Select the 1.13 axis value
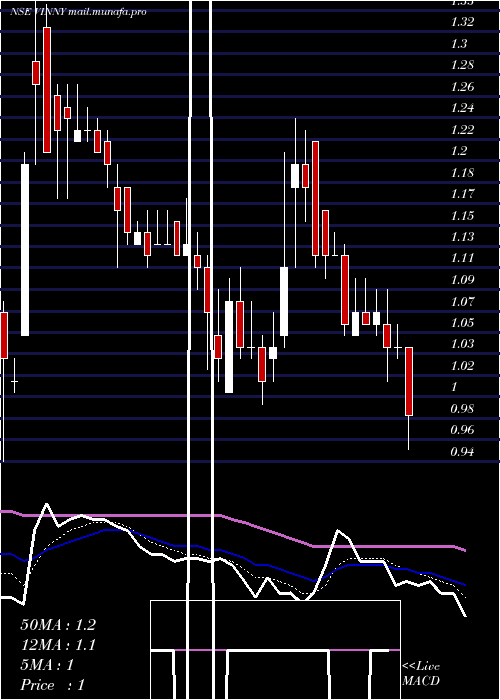The image size is (500, 700). pyautogui.click(x=462, y=237)
